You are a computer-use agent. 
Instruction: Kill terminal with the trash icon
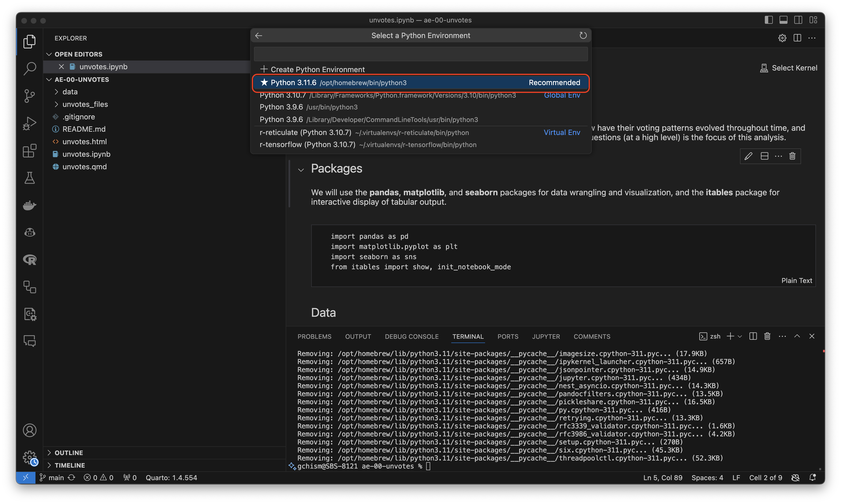point(767,336)
